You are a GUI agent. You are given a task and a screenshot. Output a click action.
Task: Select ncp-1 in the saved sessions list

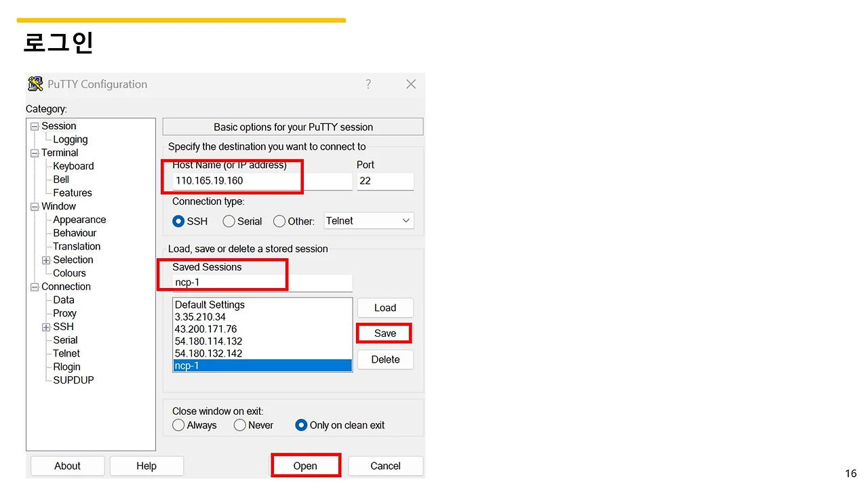[x=262, y=366]
